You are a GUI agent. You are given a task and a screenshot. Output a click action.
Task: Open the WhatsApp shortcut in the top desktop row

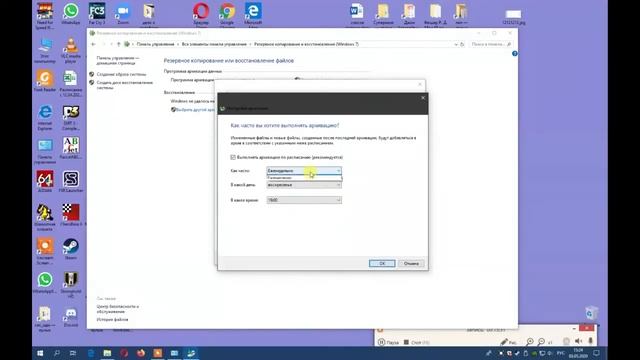(x=71, y=13)
